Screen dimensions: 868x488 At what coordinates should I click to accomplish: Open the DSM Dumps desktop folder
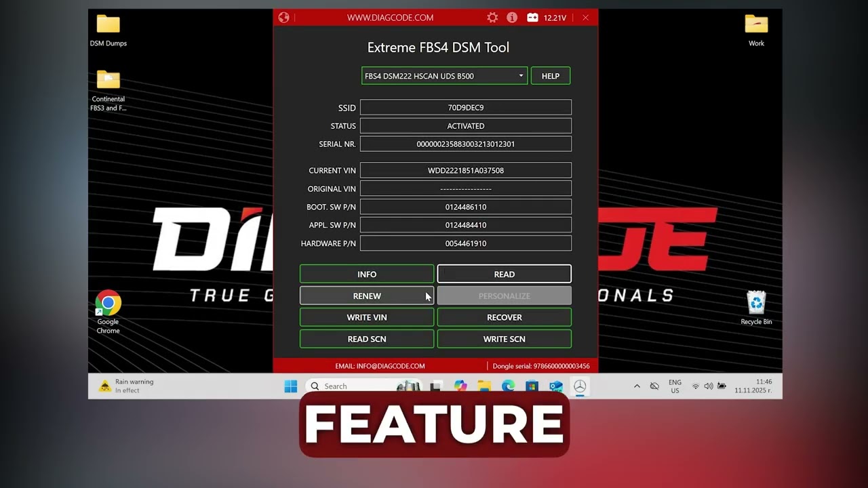click(x=108, y=30)
